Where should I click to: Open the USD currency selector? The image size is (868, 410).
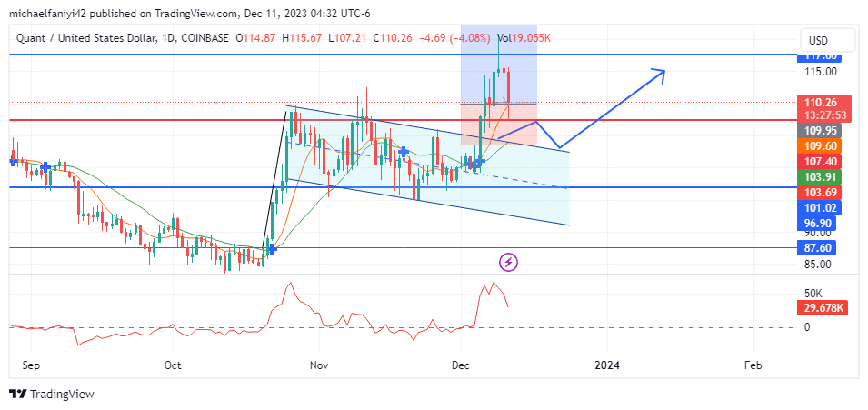827,41
